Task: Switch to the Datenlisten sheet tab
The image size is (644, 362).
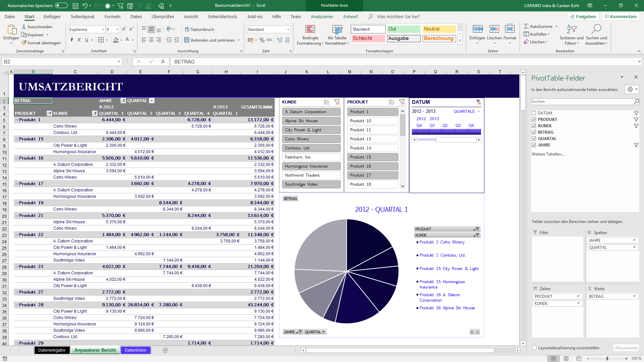Action: click(x=136, y=350)
